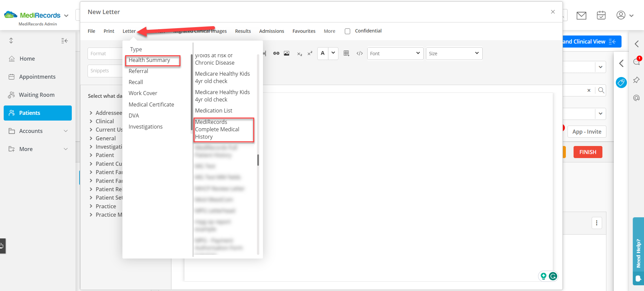This screenshot has width=644, height=291.
Task: Click the green lightbulb suggestion icon
Action: pos(543,276)
